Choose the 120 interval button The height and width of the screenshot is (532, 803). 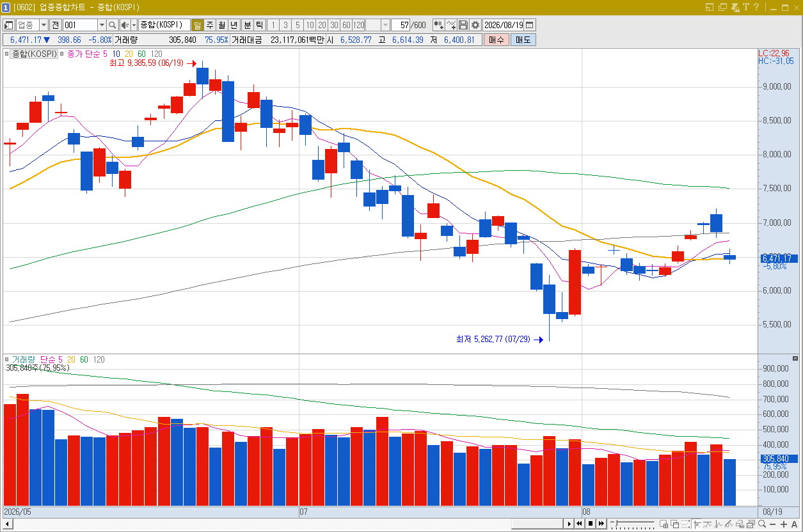click(358, 25)
